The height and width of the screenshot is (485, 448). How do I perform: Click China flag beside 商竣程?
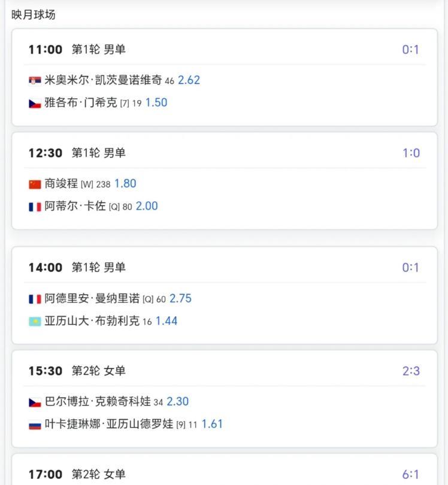(35, 184)
